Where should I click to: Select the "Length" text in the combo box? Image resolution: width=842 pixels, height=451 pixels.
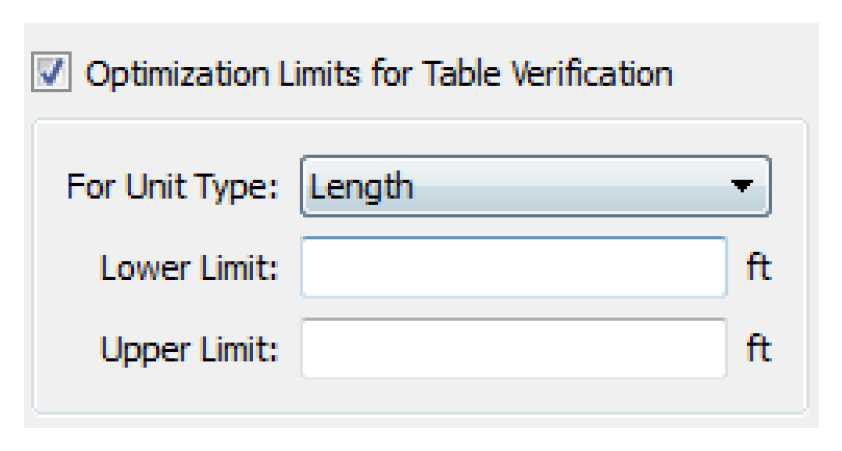[x=362, y=186]
